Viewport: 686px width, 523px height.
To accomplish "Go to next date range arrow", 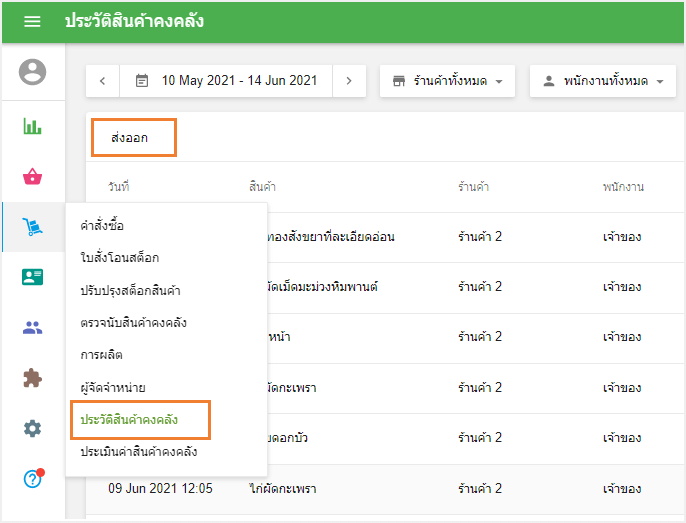I will point(349,81).
